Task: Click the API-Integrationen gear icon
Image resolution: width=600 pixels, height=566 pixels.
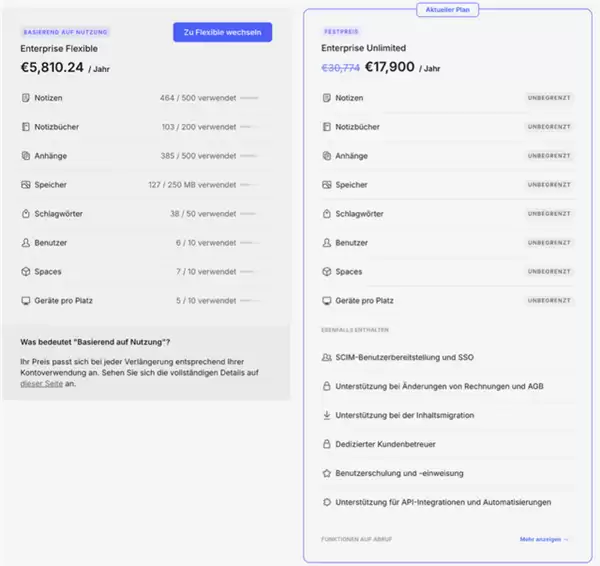Action: click(327, 502)
